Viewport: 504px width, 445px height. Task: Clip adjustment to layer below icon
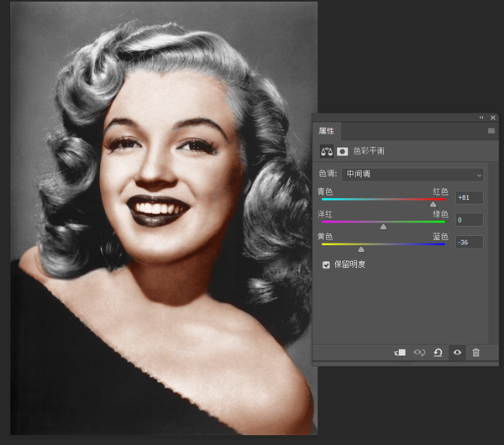pos(400,353)
